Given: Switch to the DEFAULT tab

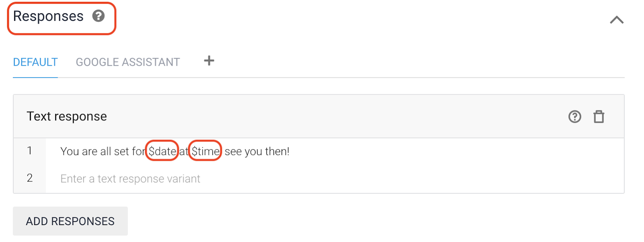Looking at the screenshot, I should point(35,62).
